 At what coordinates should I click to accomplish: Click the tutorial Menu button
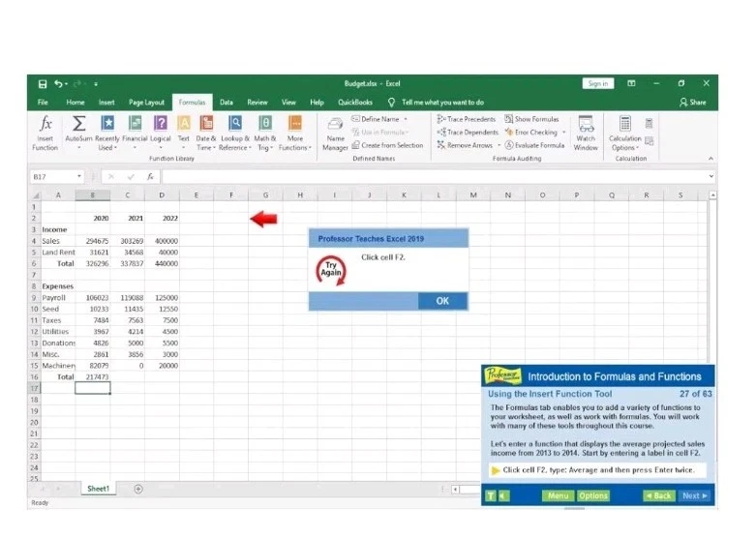[x=558, y=496]
